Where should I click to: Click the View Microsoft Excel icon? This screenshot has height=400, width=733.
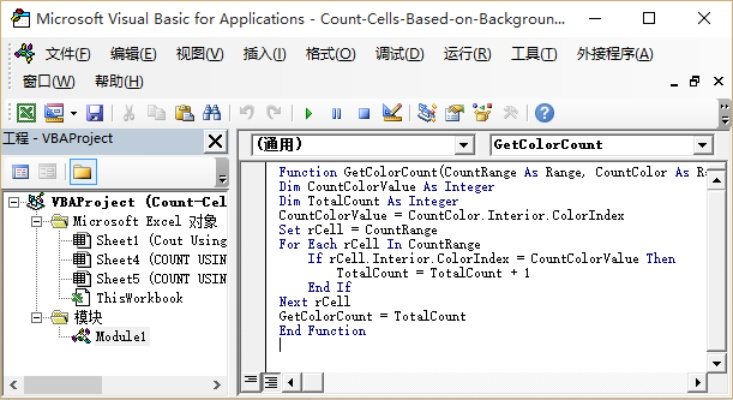(26, 113)
